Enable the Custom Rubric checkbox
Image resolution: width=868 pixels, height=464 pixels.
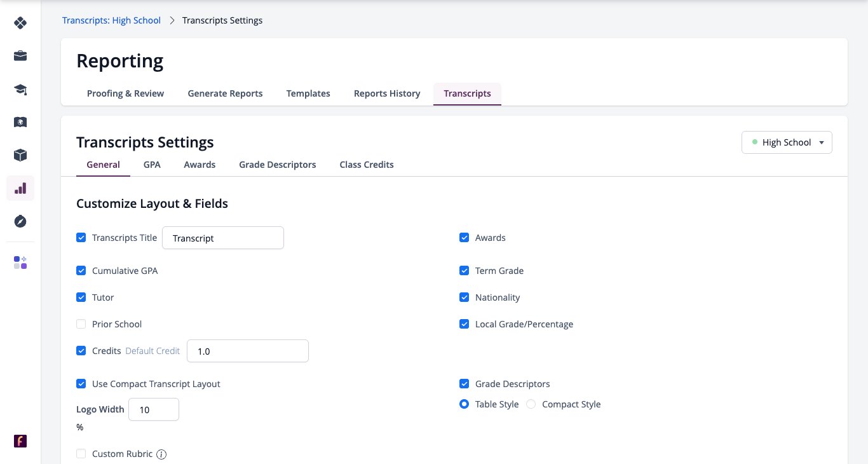81,454
